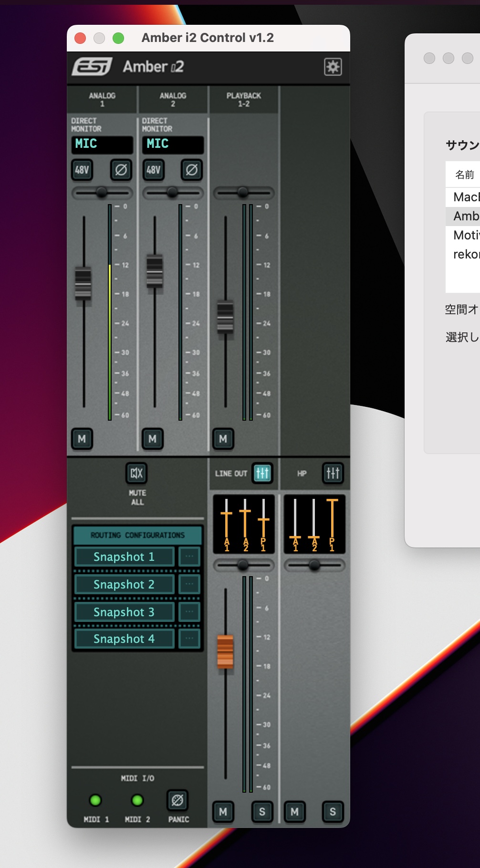Click the orange Line Out master fader
This screenshot has width=480, height=868.
point(225,652)
